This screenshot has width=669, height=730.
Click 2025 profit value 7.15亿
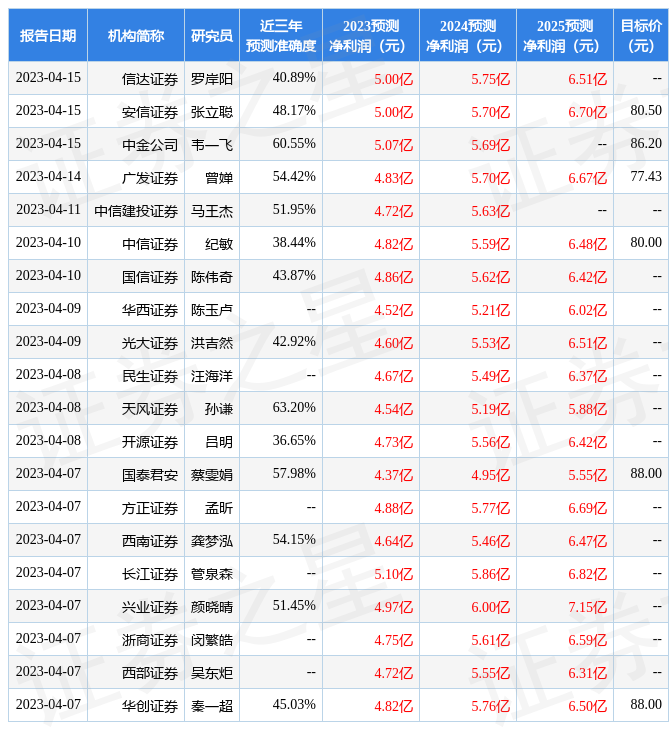[588, 607]
